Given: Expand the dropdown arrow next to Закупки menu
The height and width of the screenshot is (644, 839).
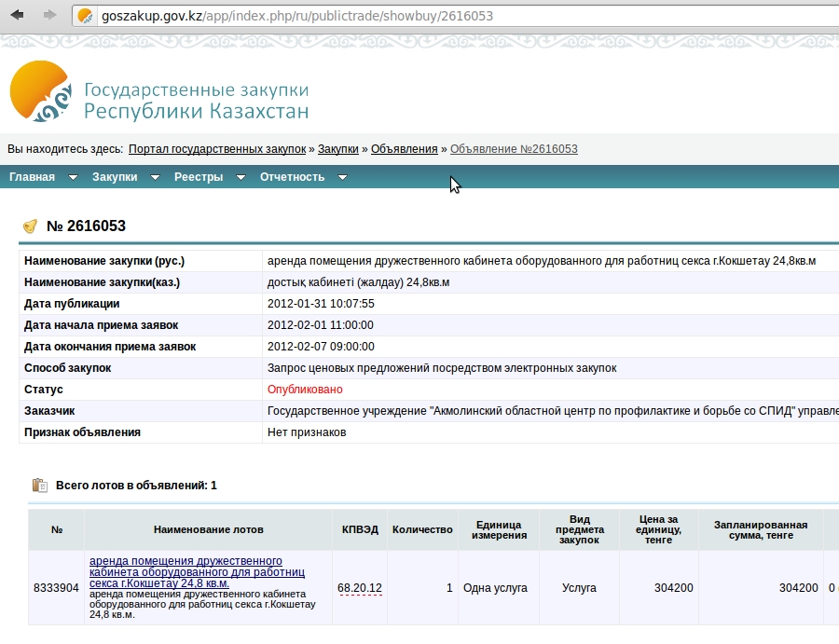Looking at the screenshot, I should 155,178.
